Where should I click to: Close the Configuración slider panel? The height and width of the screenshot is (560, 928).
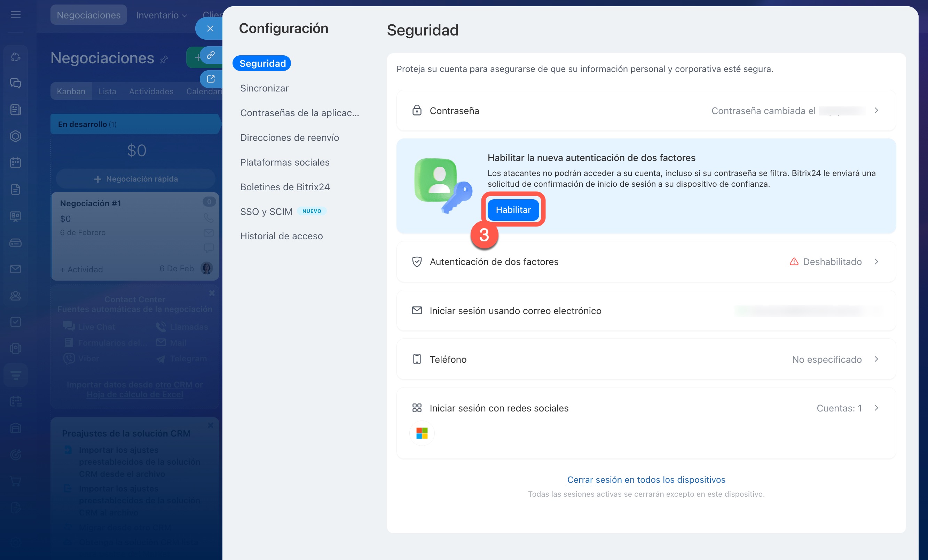click(210, 29)
